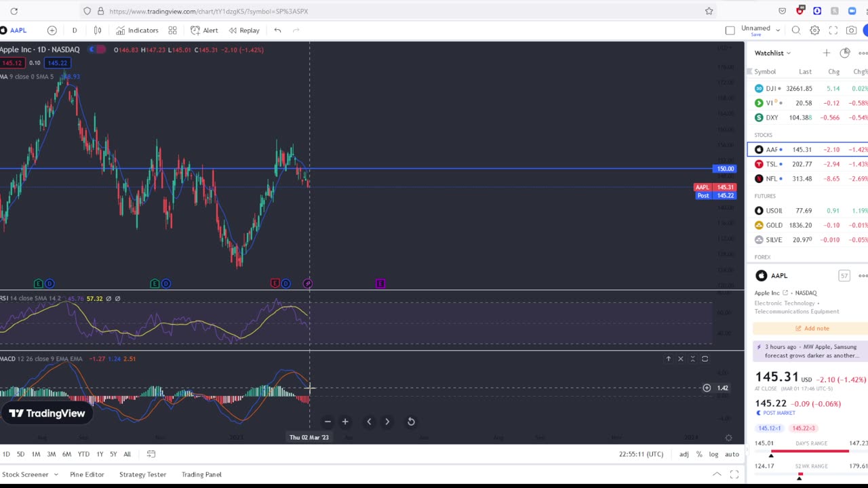Select the YTD date range

[83, 454]
